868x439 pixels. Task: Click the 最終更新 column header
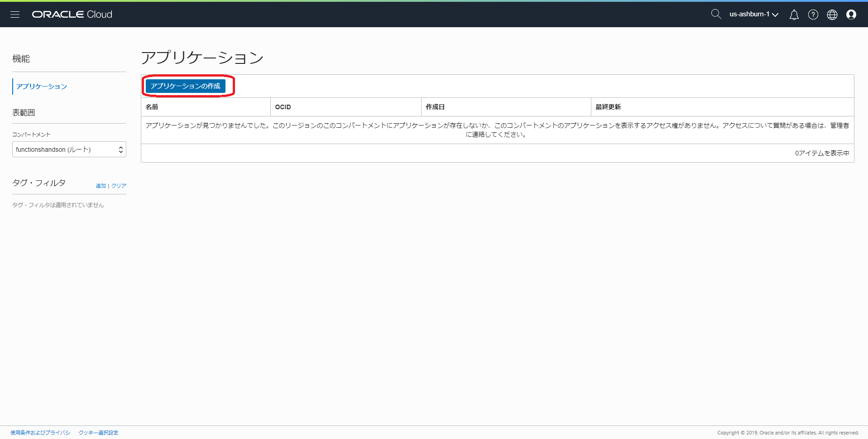608,107
